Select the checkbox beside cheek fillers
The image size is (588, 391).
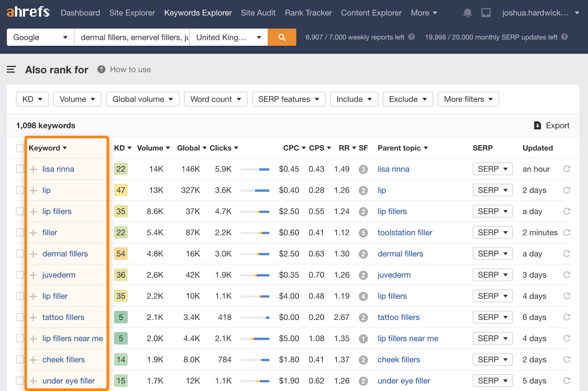[x=20, y=359]
